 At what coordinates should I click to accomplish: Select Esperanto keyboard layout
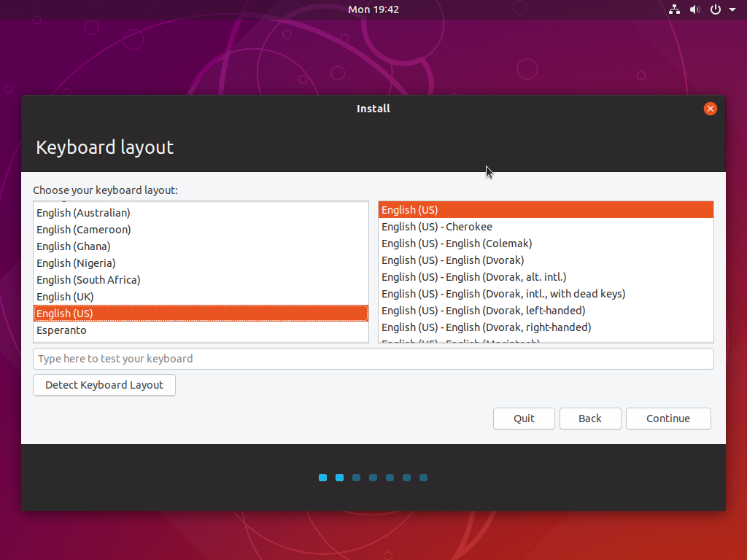[x=201, y=330]
